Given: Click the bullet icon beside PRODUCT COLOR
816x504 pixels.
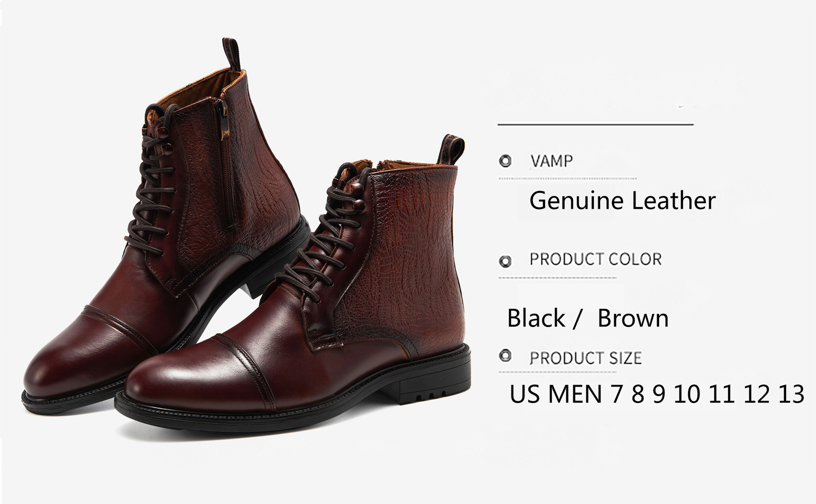Looking at the screenshot, I should pyautogui.click(x=505, y=261).
